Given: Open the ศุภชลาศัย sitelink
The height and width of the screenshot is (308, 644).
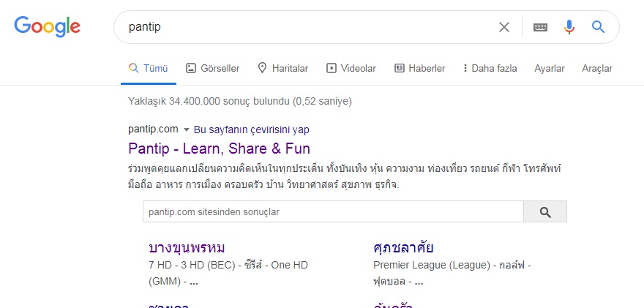Looking at the screenshot, I should click(x=403, y=248).
